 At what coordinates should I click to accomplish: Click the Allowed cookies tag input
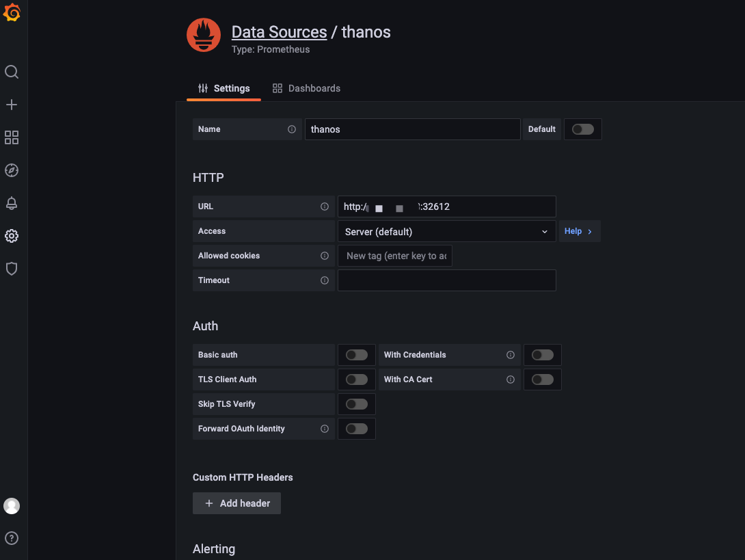point(395,256)
